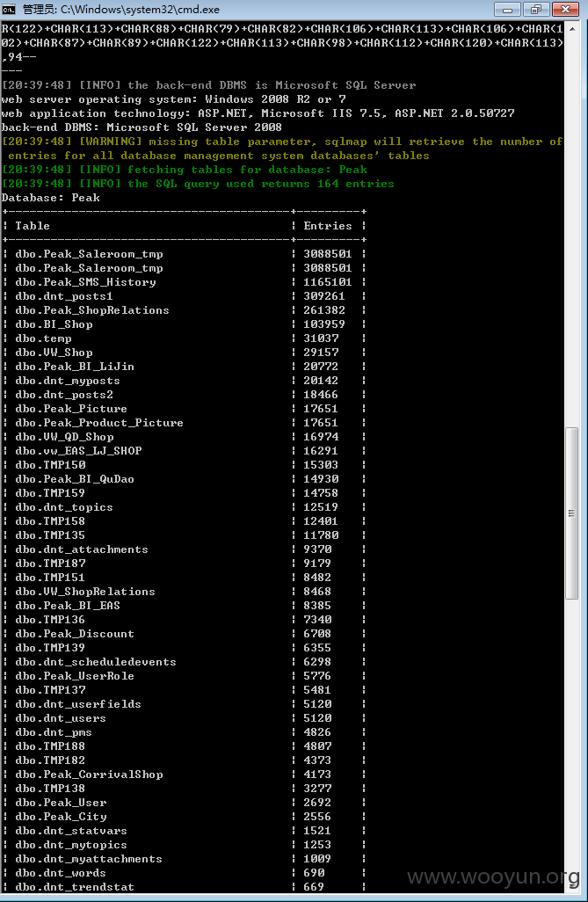
Task: Select the row dbo.VW_Shop
Action: pos(184,353)
